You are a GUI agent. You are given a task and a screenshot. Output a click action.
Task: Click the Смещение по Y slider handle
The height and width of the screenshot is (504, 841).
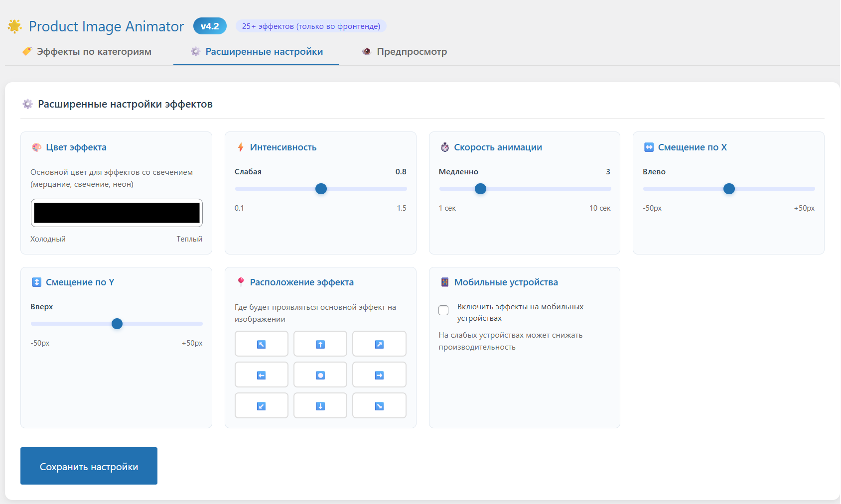coord(117,324)
